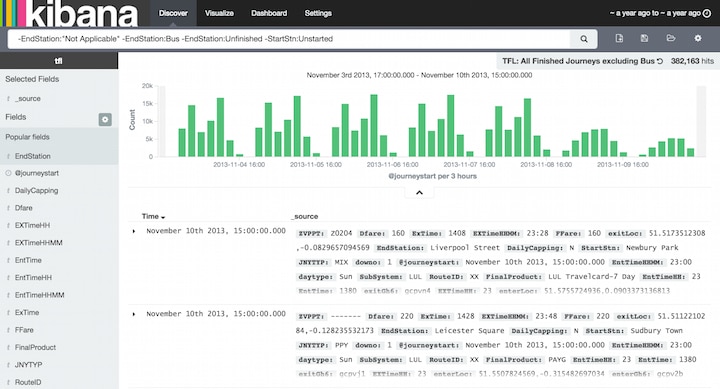The image size is (720, 389).
Task: Click the 'Liverpool Street' EndStation value
Action: [465, 248]
